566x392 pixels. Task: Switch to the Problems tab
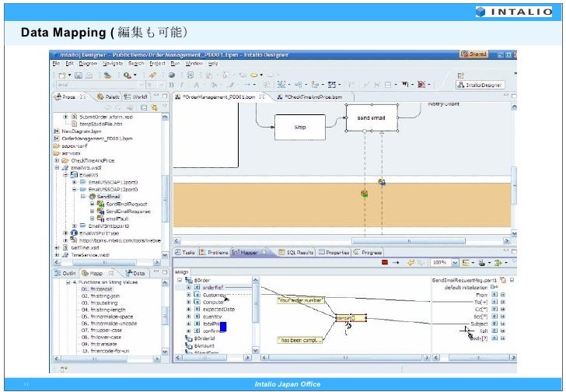[x=214, y=252]
